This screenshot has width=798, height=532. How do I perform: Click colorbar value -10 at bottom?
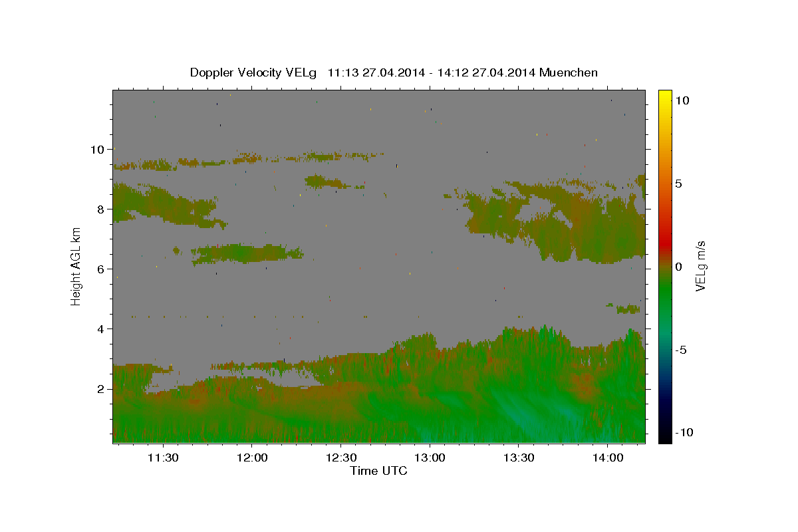click(685, 433)
